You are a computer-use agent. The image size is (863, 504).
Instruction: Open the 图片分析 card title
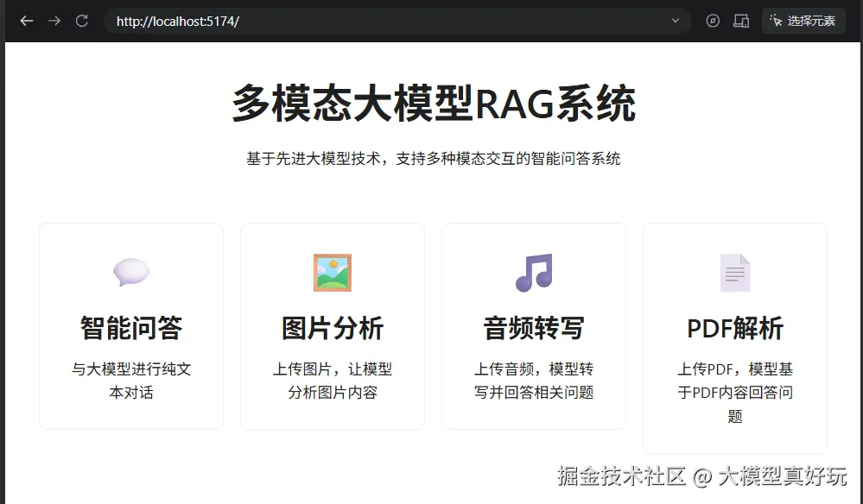(x=333, y=328)
